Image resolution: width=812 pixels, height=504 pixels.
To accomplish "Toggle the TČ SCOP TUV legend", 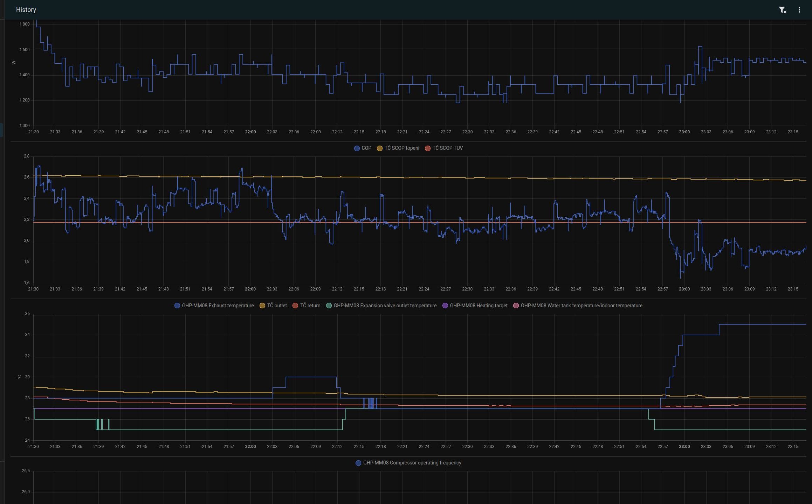I will tap(447, 148).
